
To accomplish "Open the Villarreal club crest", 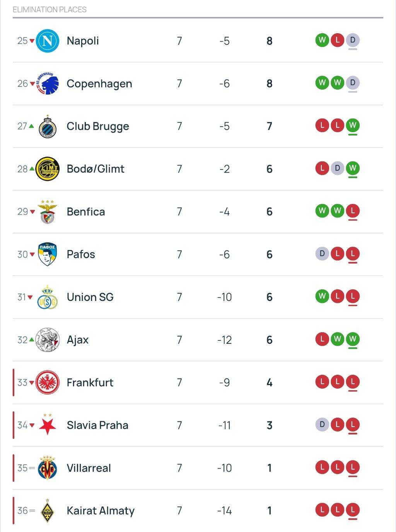I will (x=47, y=468).
